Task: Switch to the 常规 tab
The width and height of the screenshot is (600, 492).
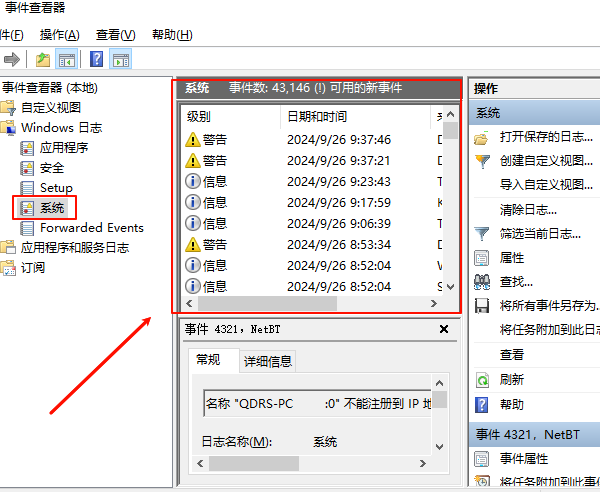Action: tap(208, 360)
